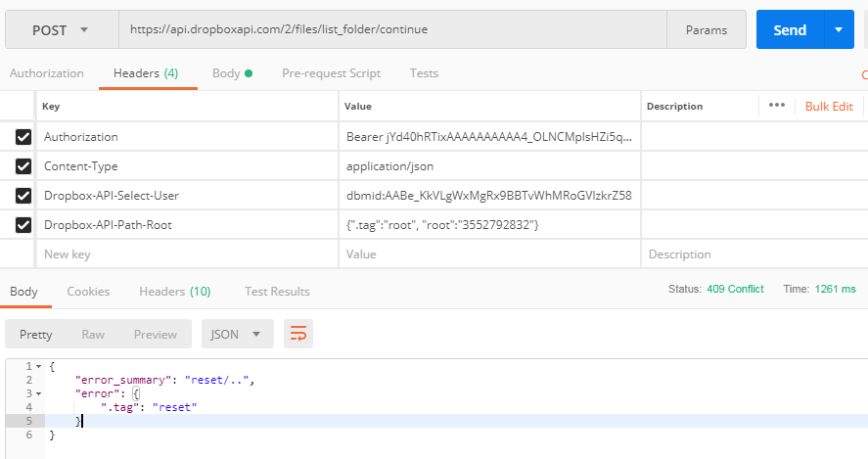Select the response Body tab
This screenshot has height=459, width=868.
click(x=23, y=292)
